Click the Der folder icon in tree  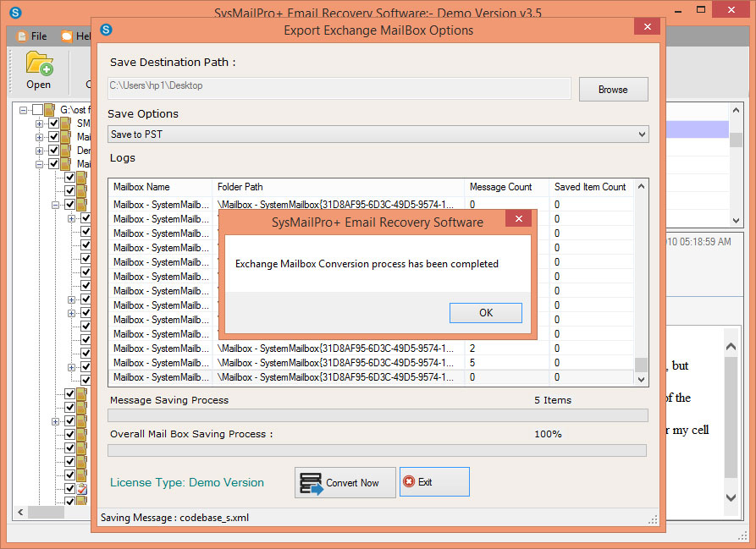click(x=66, y=151)
